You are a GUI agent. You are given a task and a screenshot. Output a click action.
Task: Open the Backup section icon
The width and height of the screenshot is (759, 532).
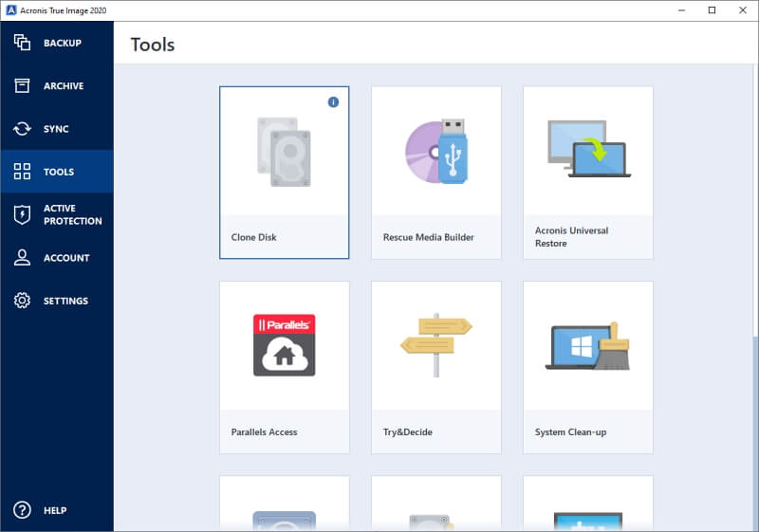(22, 43)
